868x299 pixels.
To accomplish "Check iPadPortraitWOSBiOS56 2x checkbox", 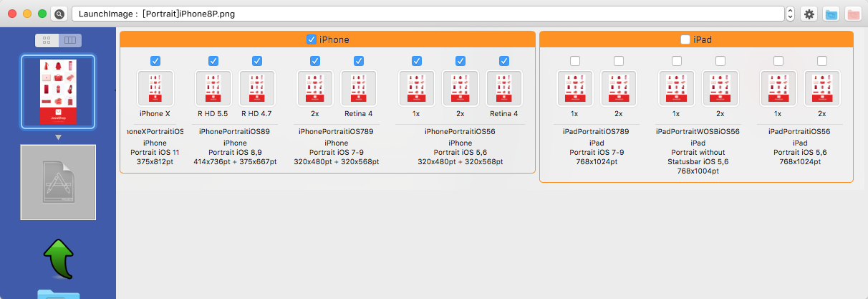I will point(720,61).
